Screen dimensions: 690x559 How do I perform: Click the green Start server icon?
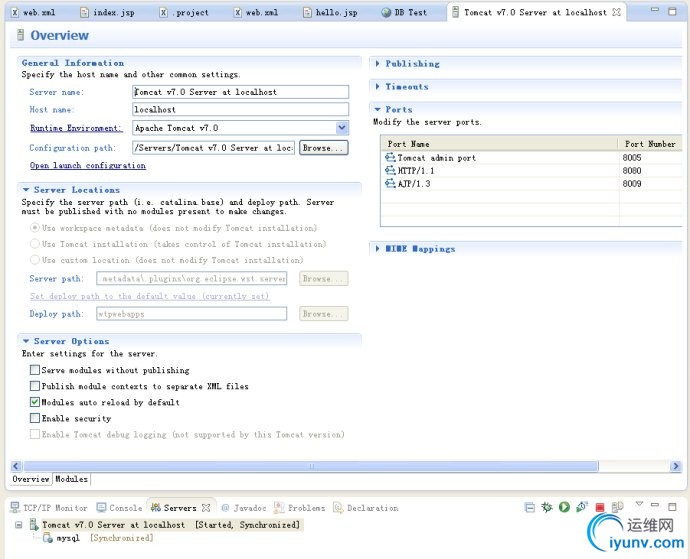pos(564,508)
